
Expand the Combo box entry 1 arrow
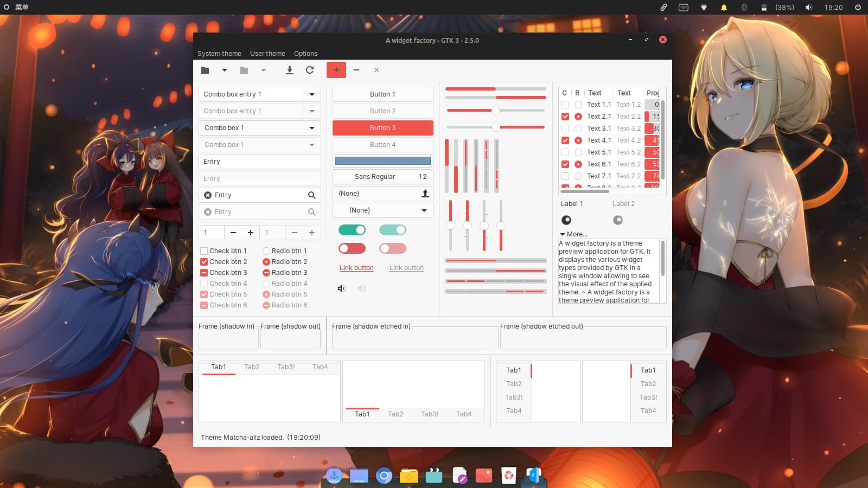pyautogui.click(x=312, y=94)
